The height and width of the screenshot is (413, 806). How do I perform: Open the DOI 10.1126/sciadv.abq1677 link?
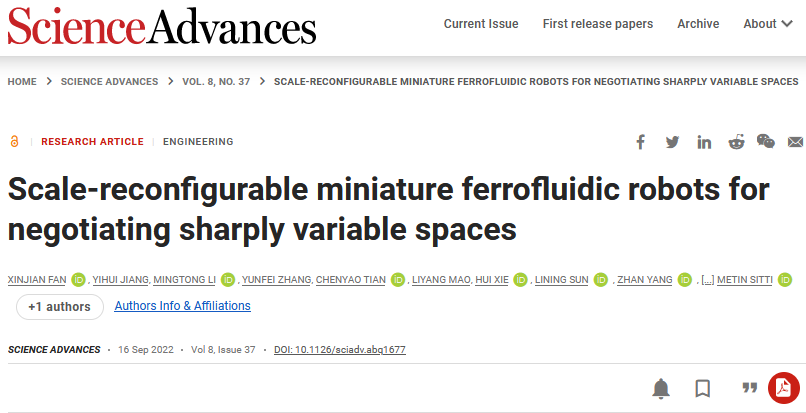(338, 350)
